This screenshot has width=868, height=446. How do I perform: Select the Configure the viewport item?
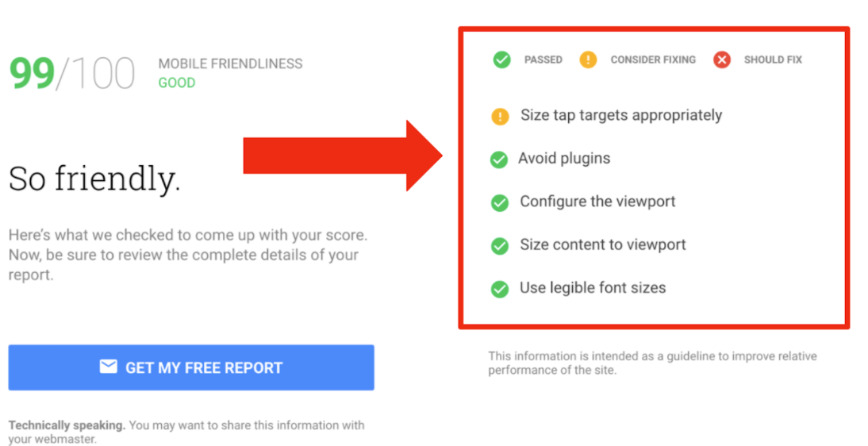point(597,202)
